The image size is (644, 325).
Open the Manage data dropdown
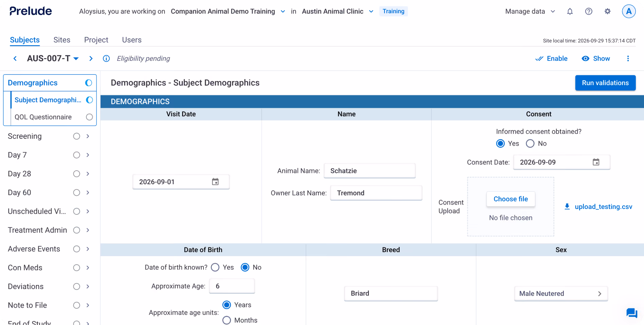pyautogui.click(x=530, y=11)
